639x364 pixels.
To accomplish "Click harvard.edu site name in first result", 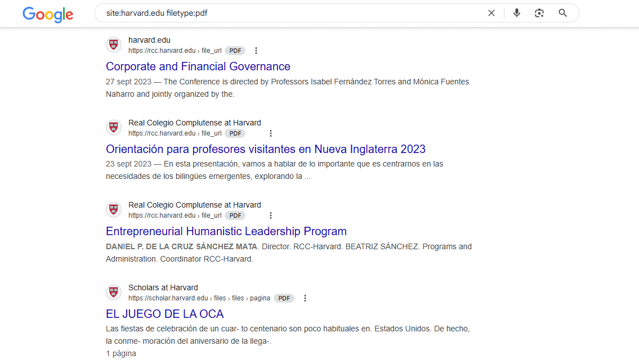I will tap(149, 40).
